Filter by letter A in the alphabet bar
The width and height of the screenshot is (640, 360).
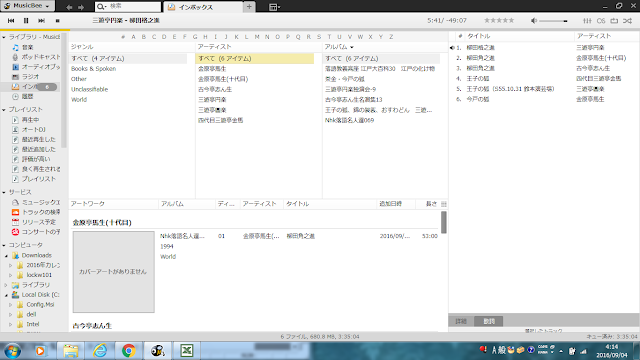(133, 37)
